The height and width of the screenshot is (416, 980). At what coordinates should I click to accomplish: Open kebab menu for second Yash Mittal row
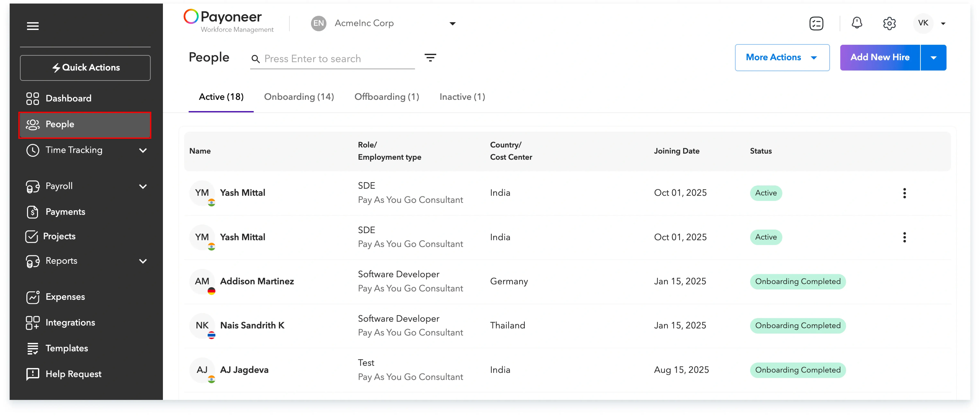coord(904,237)
